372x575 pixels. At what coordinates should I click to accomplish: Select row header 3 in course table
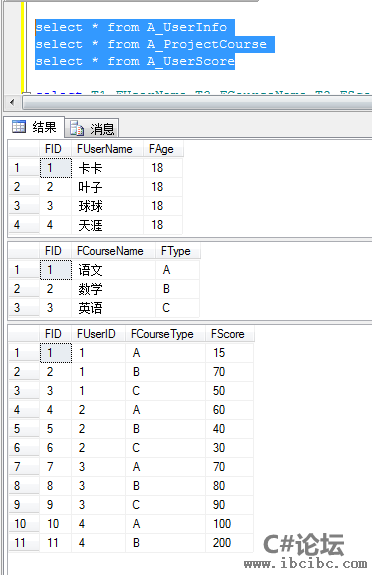[24, 308]
